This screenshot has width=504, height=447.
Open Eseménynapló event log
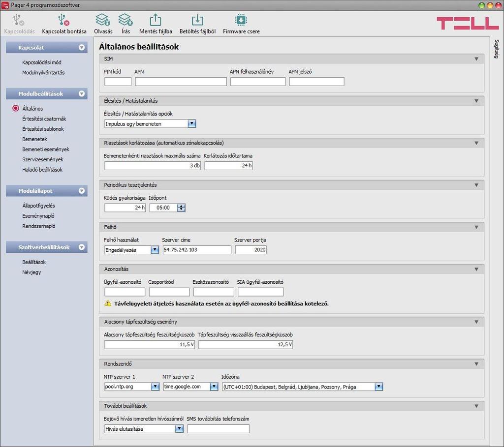[x=38, y=216]
